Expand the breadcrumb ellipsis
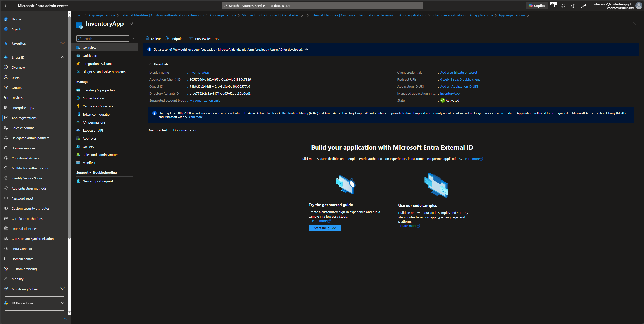 [80, 15]
